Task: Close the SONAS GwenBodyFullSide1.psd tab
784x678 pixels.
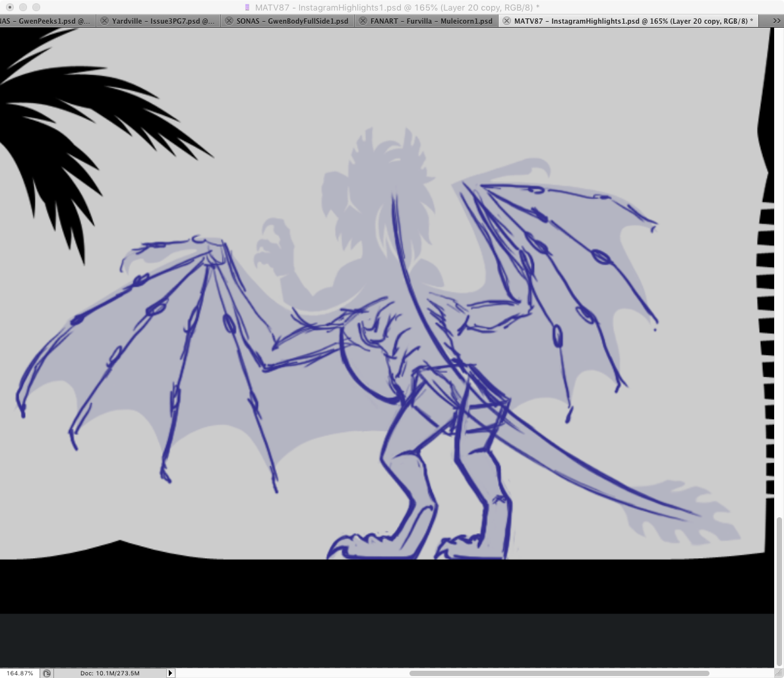Action: pos(228,21)
